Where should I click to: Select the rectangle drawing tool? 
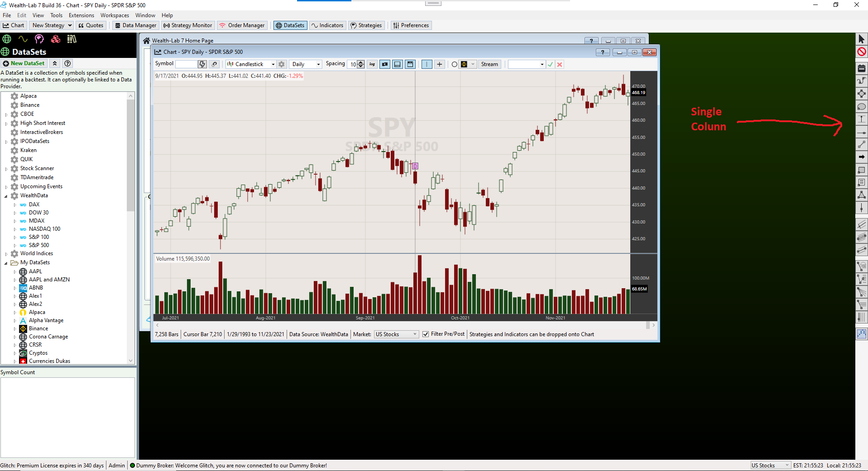(x=861, y=170)
